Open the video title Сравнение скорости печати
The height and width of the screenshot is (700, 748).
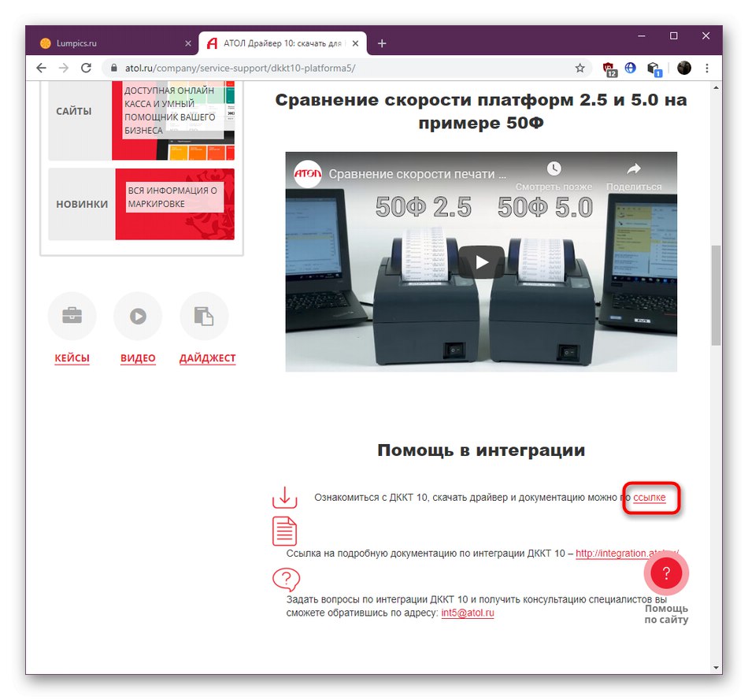pos(417,174)
